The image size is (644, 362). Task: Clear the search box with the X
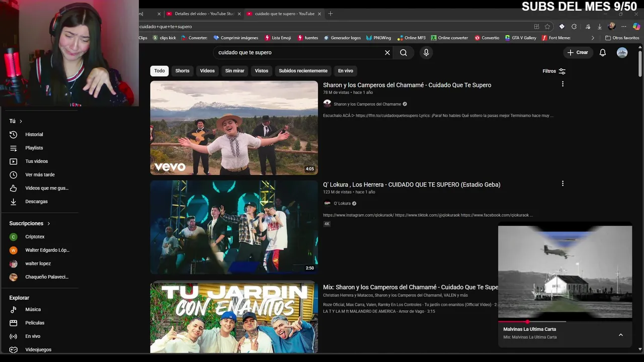coord(387,52)
